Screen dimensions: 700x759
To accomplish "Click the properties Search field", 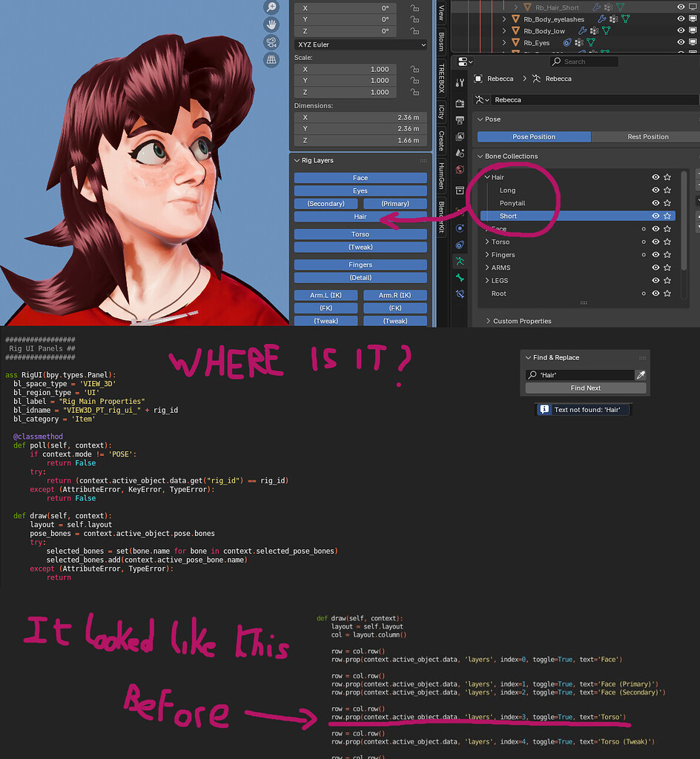I will (x=584, y=62).
